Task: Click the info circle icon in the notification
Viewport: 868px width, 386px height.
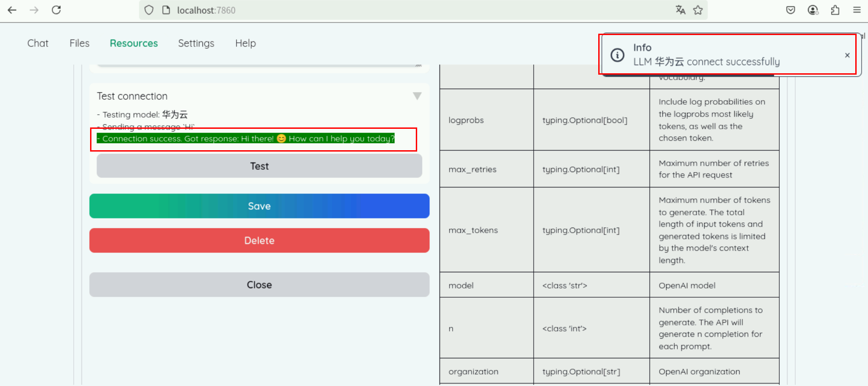Action: [617, 55]
